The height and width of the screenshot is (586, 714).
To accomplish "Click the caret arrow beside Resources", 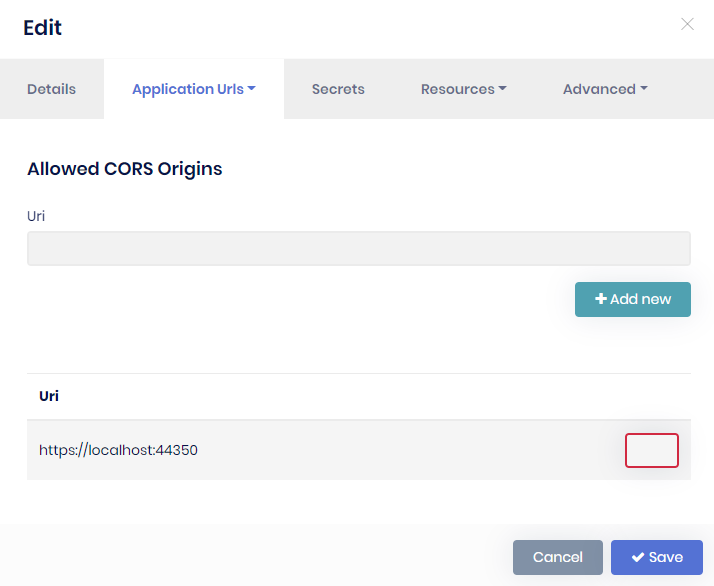I will (502, 89).
